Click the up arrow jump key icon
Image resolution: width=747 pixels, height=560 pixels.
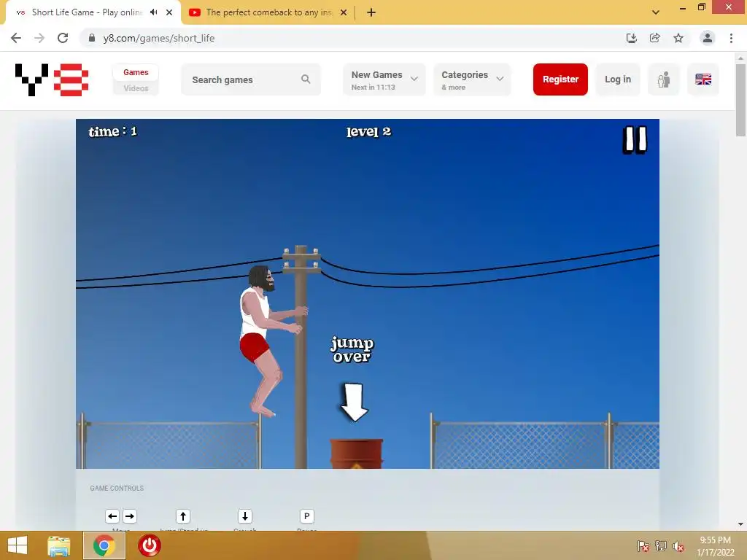coord(183,516)
